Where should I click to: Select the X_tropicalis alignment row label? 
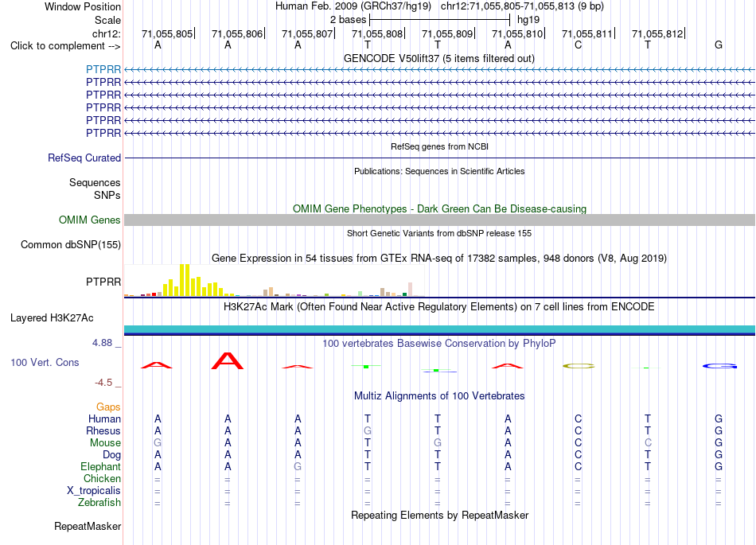pyautogui.click(x=94, y=491)
